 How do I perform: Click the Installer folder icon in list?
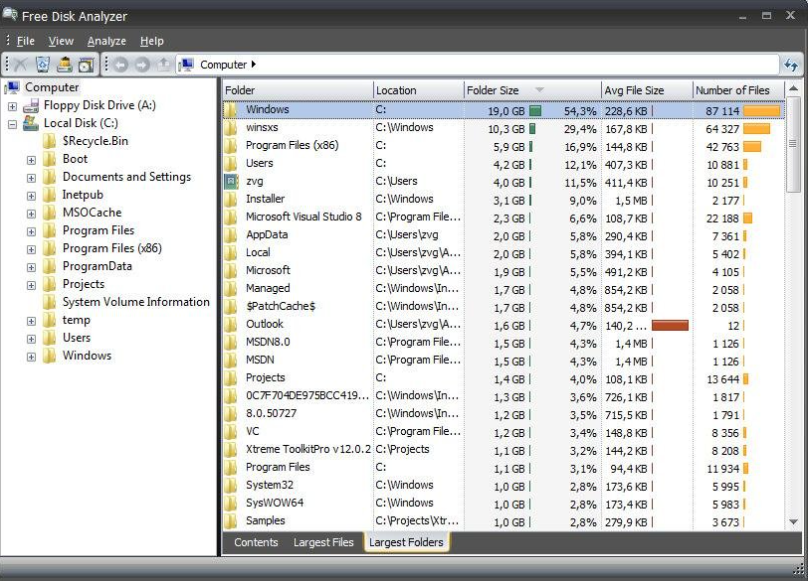231,199
